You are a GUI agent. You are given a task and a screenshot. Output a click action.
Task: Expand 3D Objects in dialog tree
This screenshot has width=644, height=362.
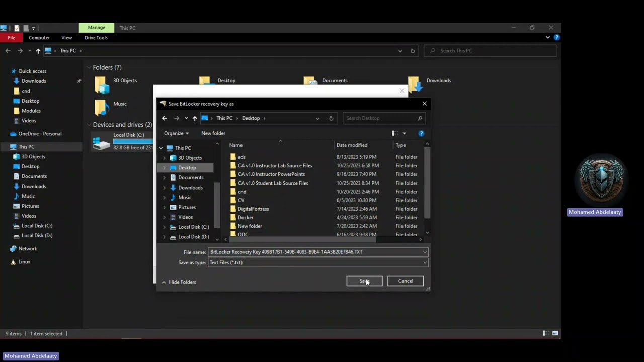click(x=164, y=158)
